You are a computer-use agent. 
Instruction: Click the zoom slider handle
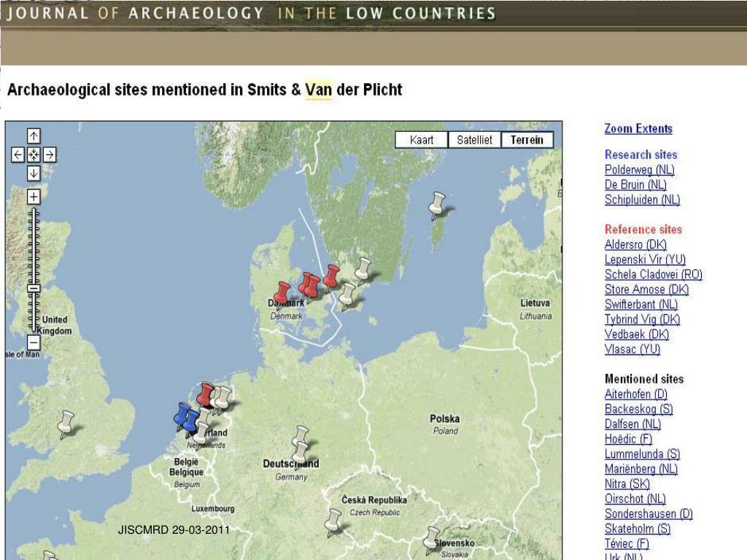[x=34, y=288]
